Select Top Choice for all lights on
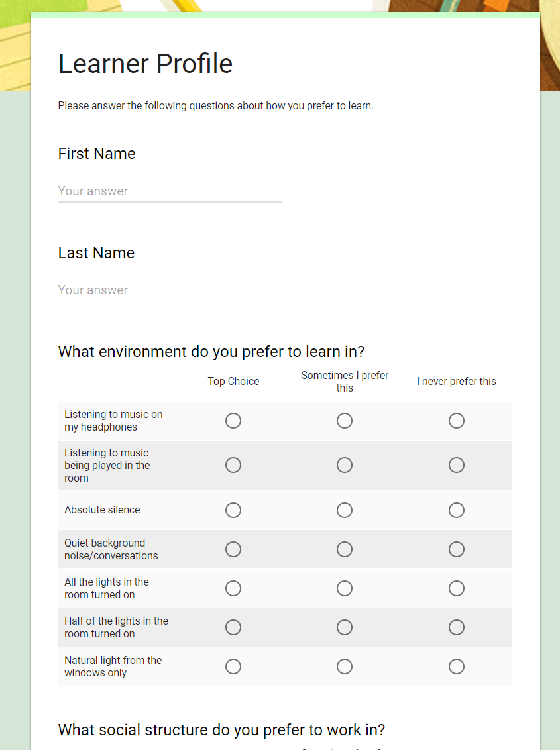The width and height of the screenshot is (560, 750). [233, 588]
